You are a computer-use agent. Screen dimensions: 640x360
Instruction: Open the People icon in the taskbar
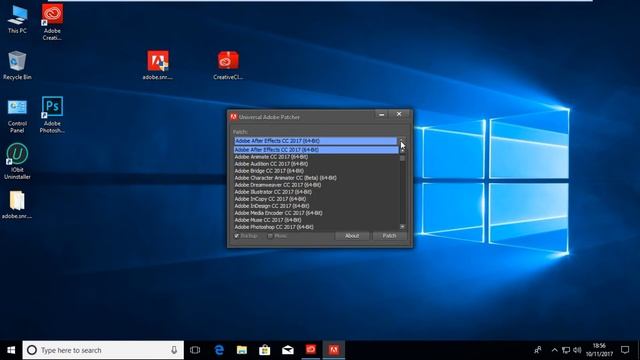[x=538, y=350]
